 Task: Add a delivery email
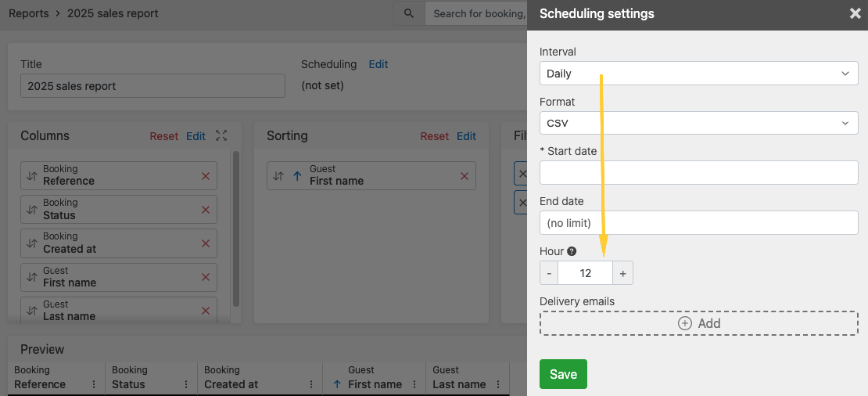point(698,323)
